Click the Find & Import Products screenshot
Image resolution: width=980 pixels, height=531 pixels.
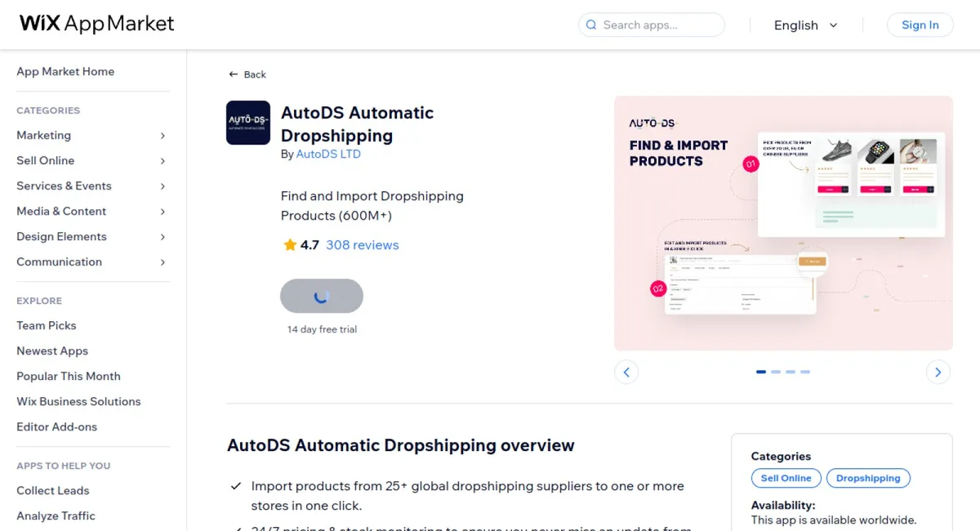pyautogui.click(x=783, y=223)
